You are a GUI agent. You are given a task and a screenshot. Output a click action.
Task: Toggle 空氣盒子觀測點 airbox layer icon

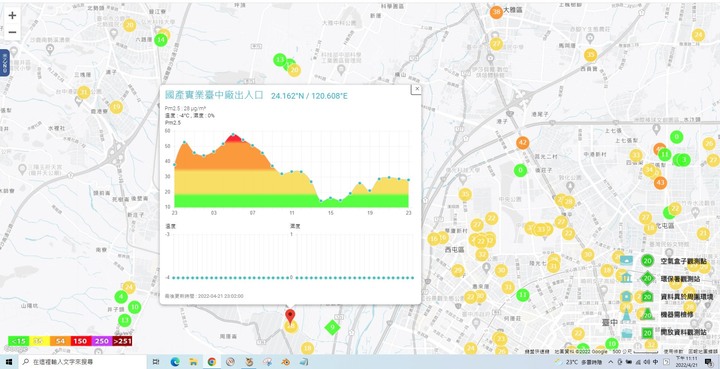(627, 261)
